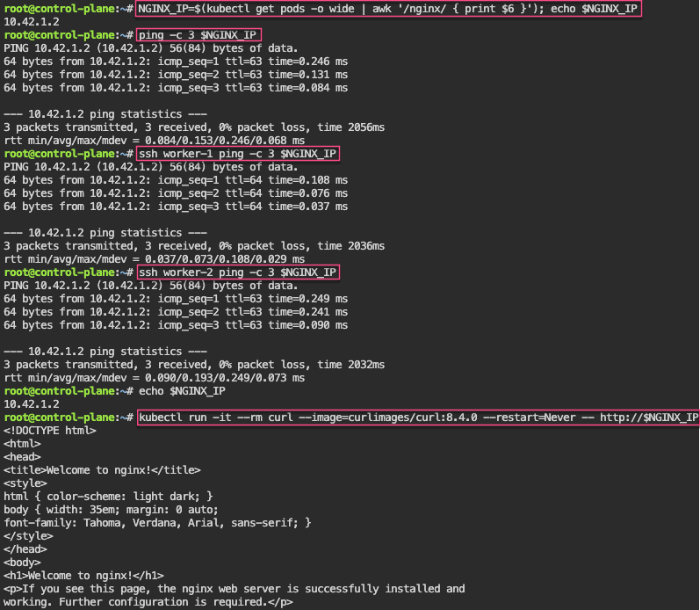Click the '<title>Welcome to nginx!</title>' line
700x610 pixels.
click(x=102, y=470)
